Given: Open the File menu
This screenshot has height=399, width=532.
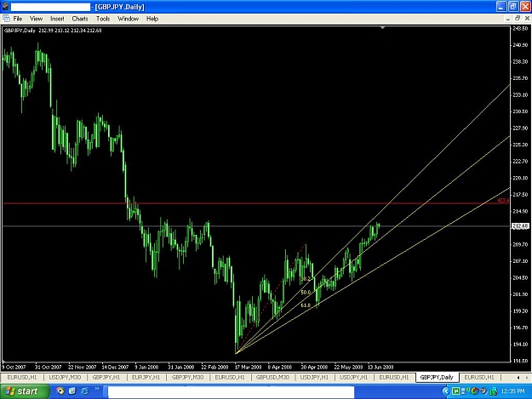Looking at the screenshot, I should point(17,19).
